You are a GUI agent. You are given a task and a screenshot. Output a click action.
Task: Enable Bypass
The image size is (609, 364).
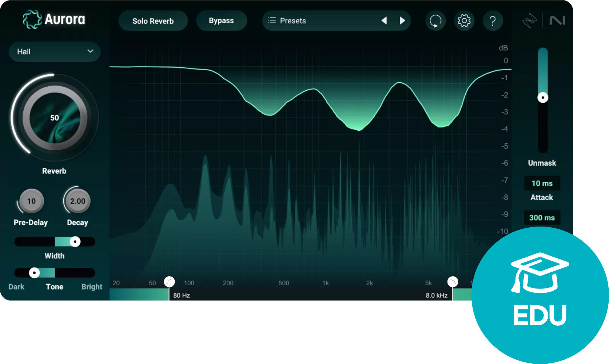click(x=221, y=20)
